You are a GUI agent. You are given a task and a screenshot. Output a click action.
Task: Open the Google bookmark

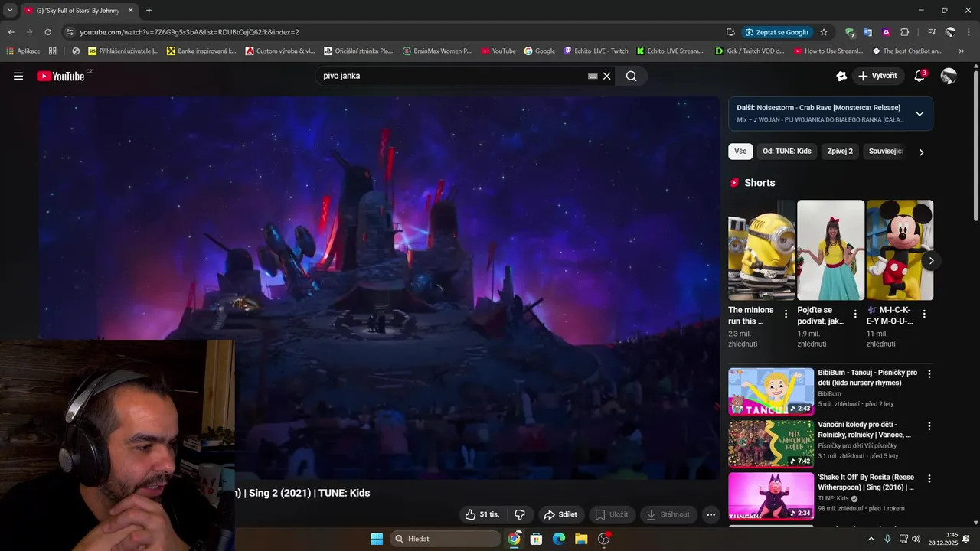(x=540, y=51)
